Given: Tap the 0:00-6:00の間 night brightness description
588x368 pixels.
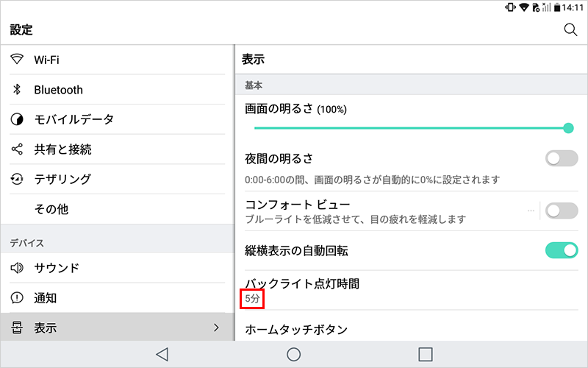Looking at the screenshot, I should [373, 180].
